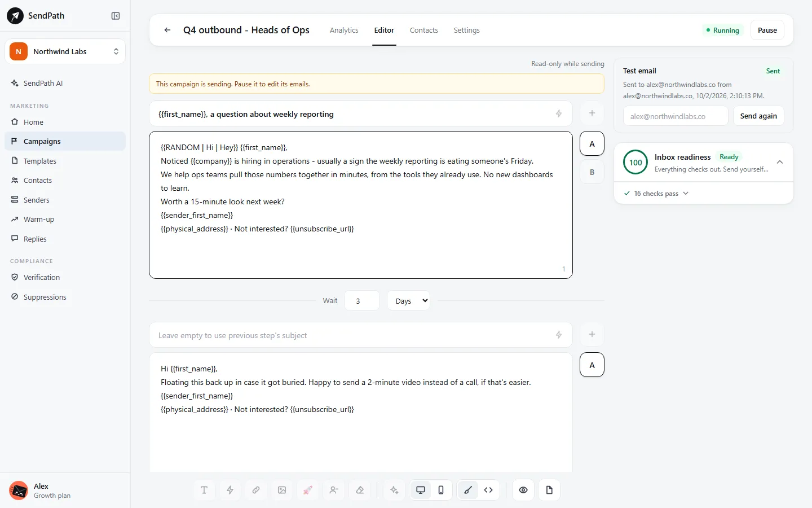Add a subject variant for the follow-up step

[592, 334]
